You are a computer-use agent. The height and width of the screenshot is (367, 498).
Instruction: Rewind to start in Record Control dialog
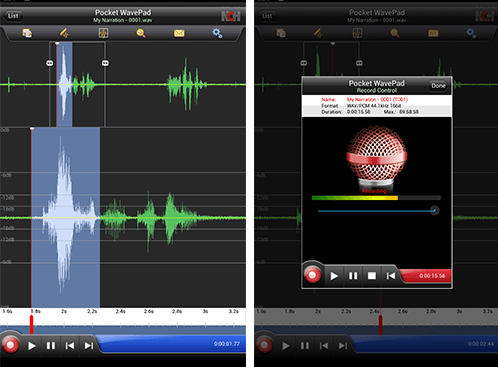(x=391, y=276)
